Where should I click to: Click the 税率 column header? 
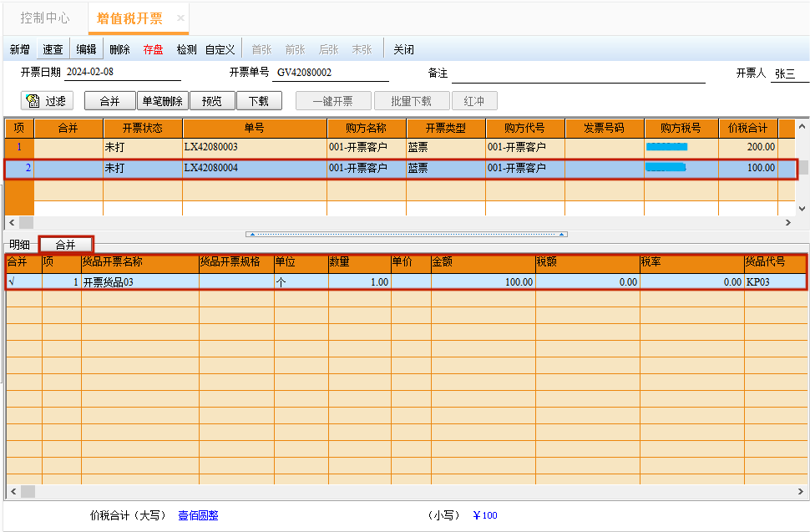tap(691, 262)
